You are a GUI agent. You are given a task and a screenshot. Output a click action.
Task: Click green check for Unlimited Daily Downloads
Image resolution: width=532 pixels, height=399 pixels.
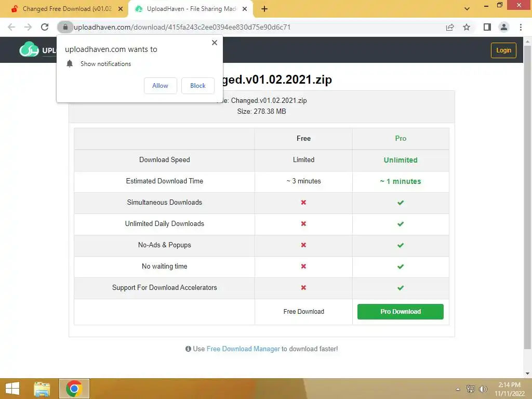tap(401, 224)
